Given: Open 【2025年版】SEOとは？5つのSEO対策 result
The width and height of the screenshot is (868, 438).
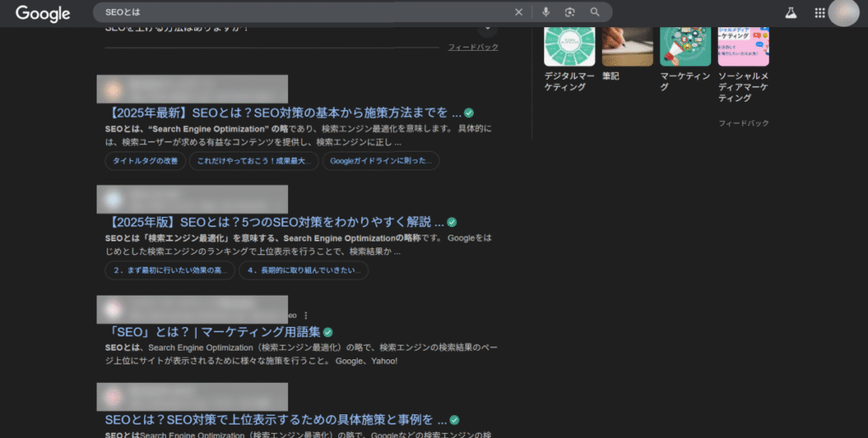Looking at the screenshot, I should (275, 222).
